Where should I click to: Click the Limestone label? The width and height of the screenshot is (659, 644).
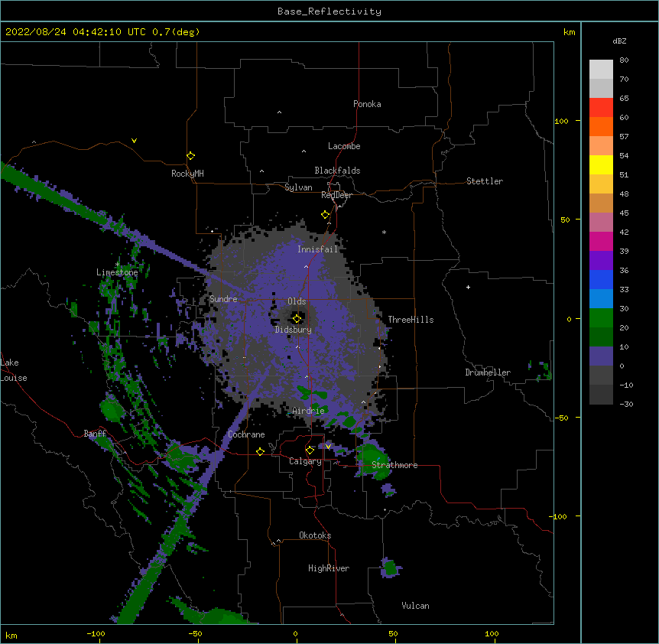coord(117,272)
